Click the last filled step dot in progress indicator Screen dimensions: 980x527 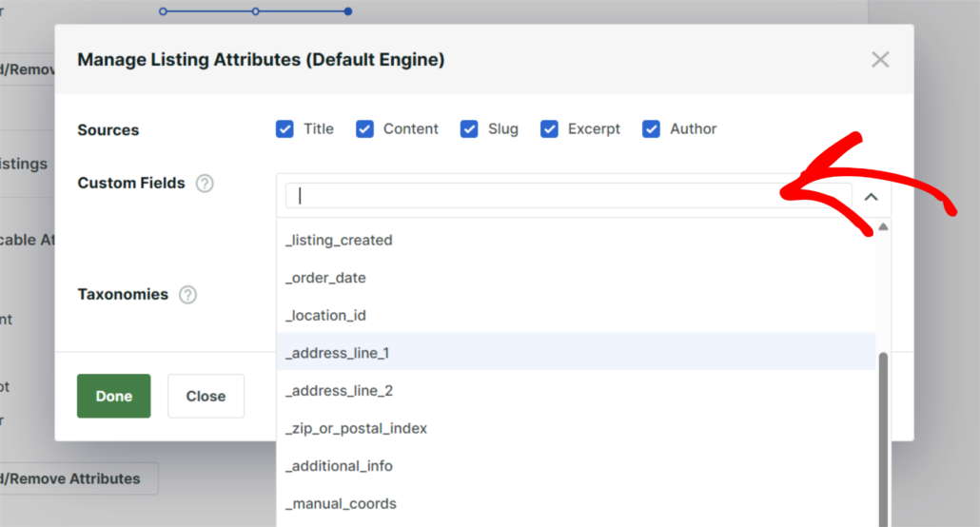(348, 11)
